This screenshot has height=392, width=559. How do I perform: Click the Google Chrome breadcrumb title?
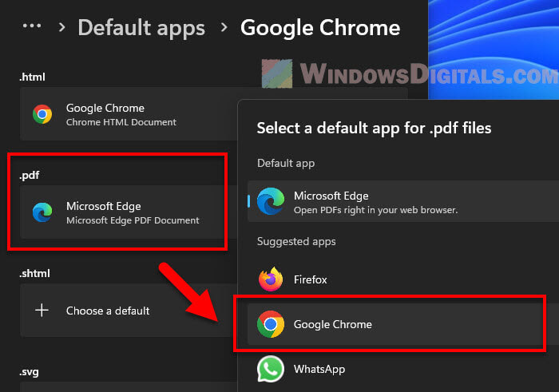[x=320, y=27]
